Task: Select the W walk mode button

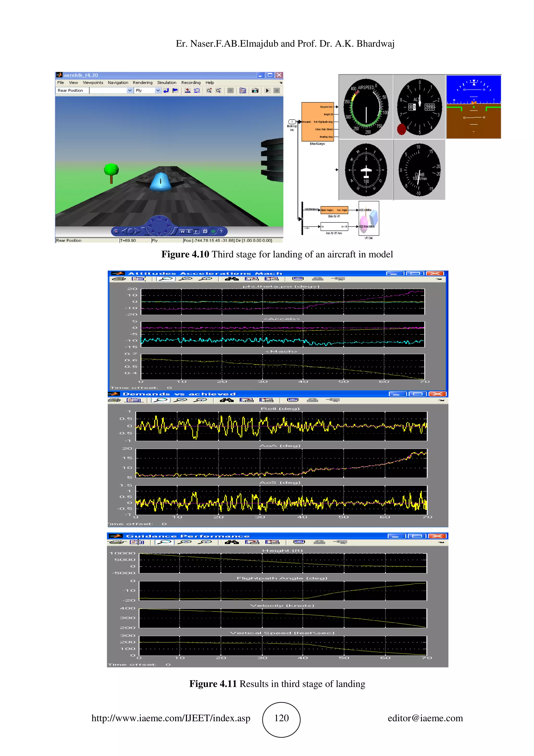Action: [182, 231]
